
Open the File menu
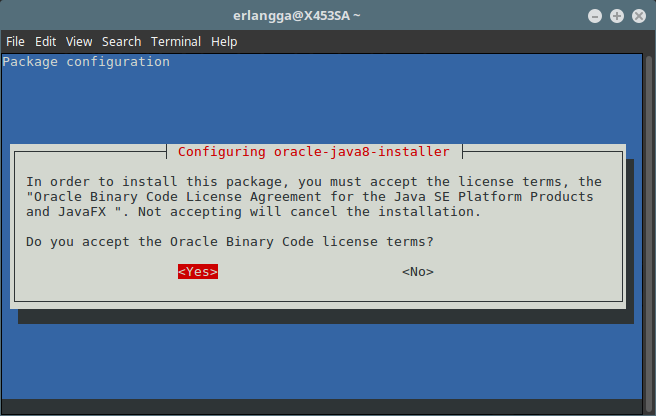pos(15,42)
